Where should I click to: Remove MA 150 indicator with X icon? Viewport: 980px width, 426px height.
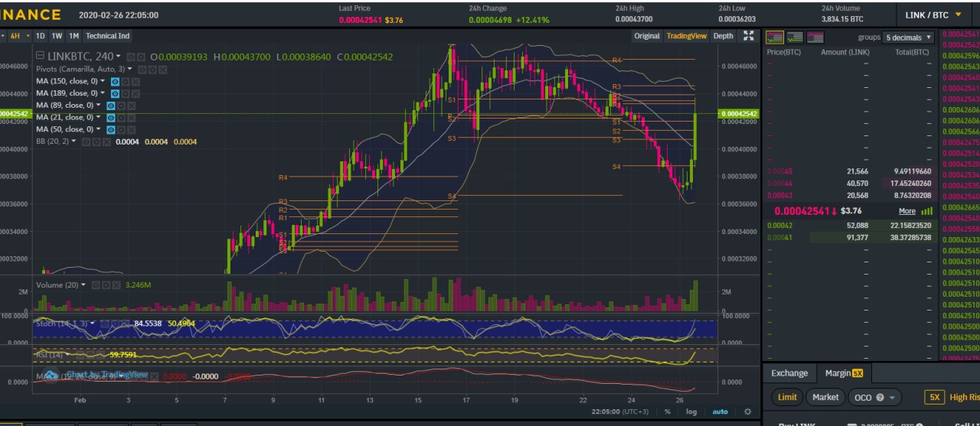[136, 82]
